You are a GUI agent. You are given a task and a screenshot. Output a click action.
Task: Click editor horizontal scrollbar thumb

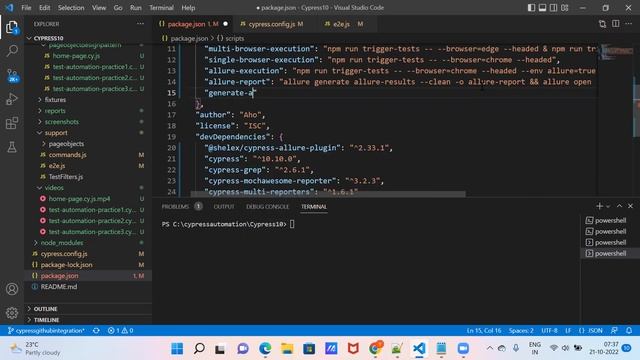pos(328,194)
